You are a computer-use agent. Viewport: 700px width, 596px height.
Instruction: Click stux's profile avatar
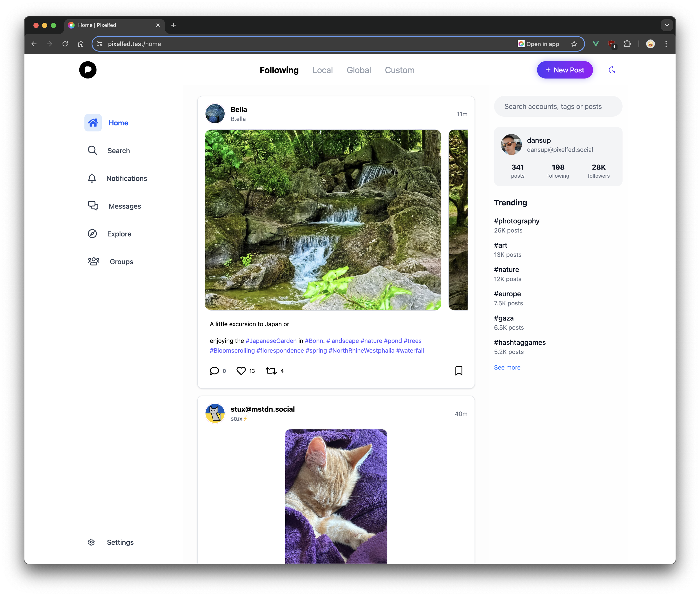tap(215, 413)
